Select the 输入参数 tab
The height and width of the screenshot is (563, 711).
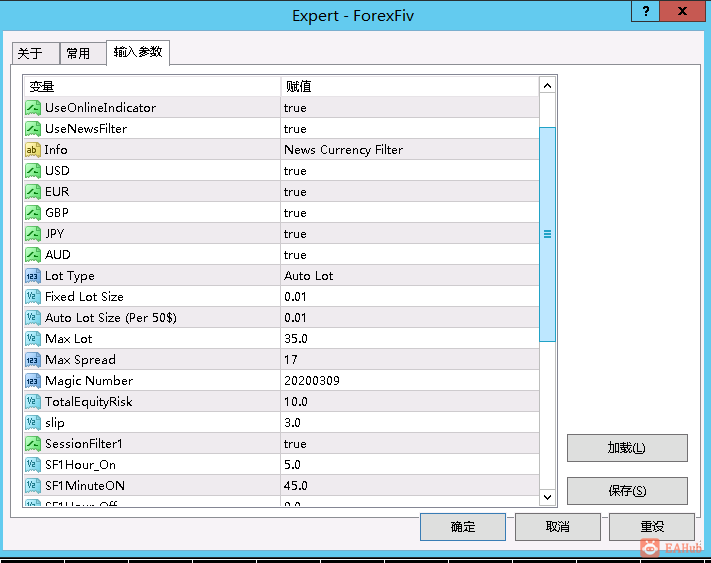point(138,53)
